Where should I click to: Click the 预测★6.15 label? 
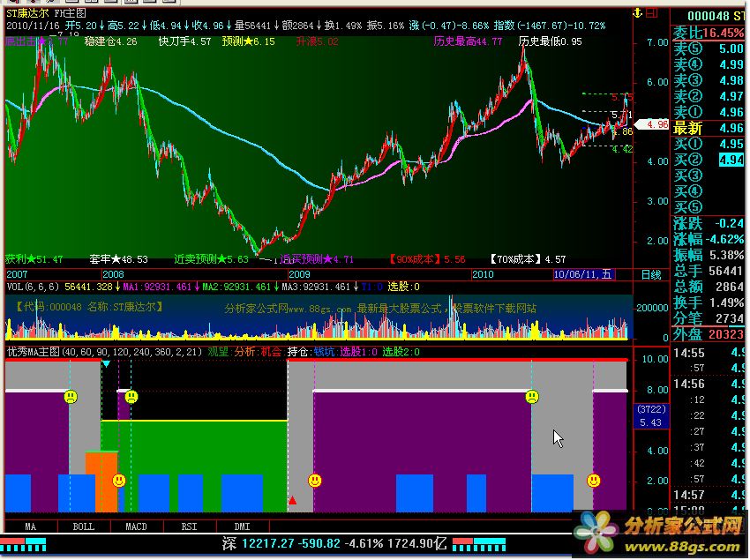(248, 41)
